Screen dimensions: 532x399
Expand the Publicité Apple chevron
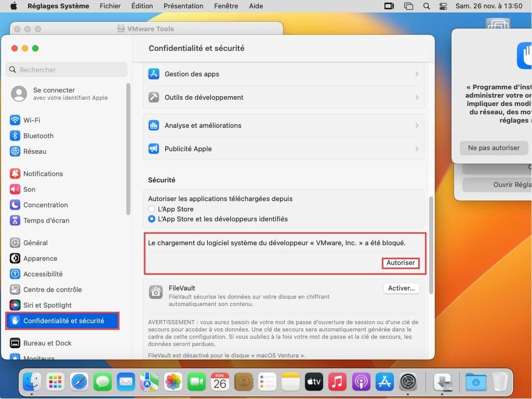[x=417, y=149]
